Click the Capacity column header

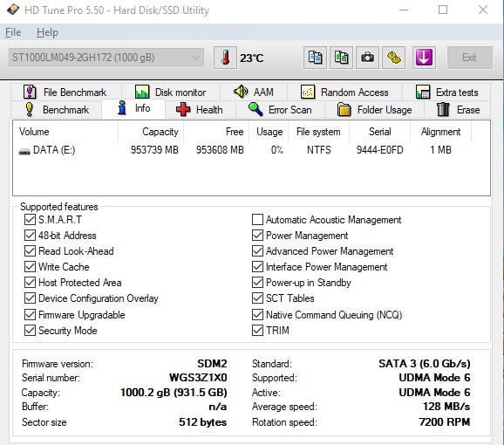pyautogui.click(x=151, y=132)
